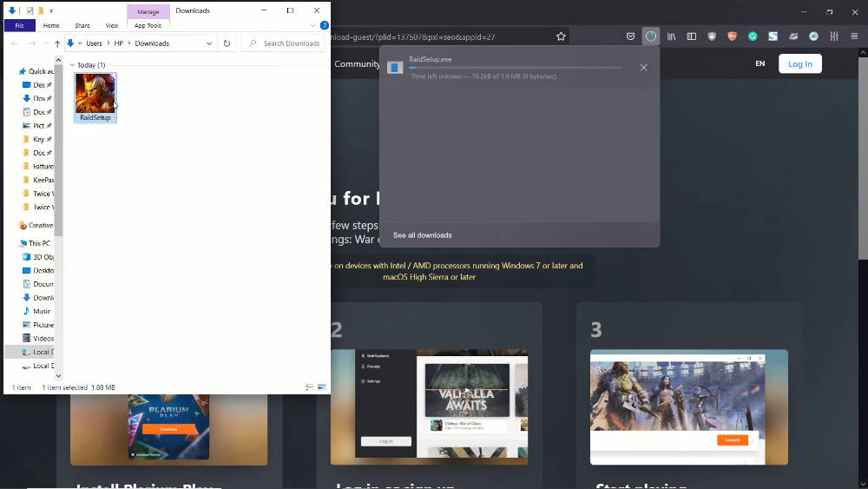This screenshot has width=868, height=489.
Task: Select This PC in navigation pane
Action: pos(35,243)
